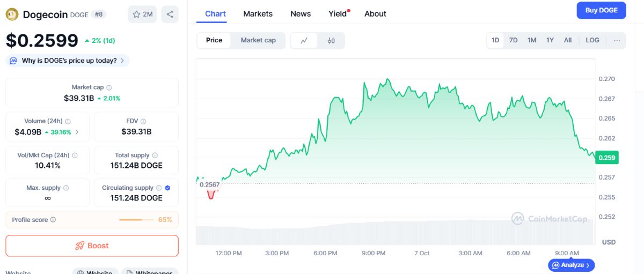This screenshot has width=644, height=274.
Task: Open the Yield tab
Action: [339, 13]
